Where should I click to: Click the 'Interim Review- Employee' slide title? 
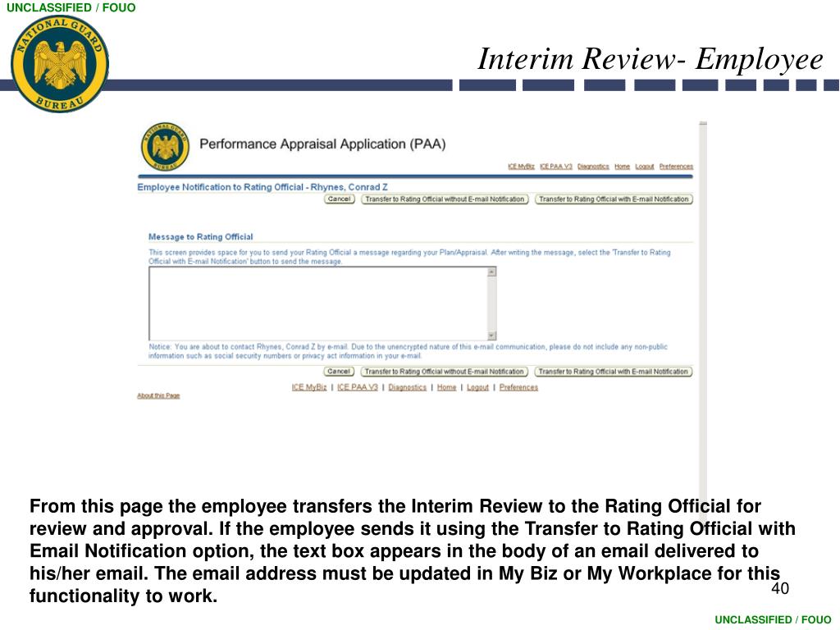tap(651, 59)
